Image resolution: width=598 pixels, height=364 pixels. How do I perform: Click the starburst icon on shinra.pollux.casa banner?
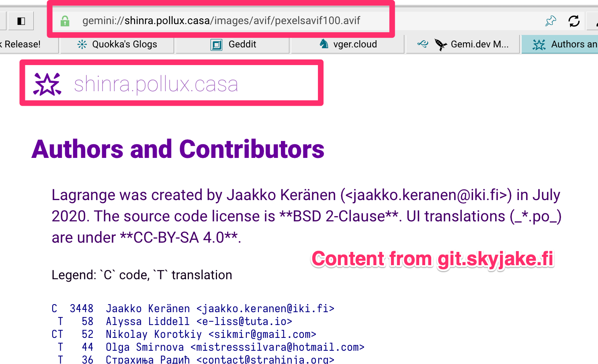[47, 84]
